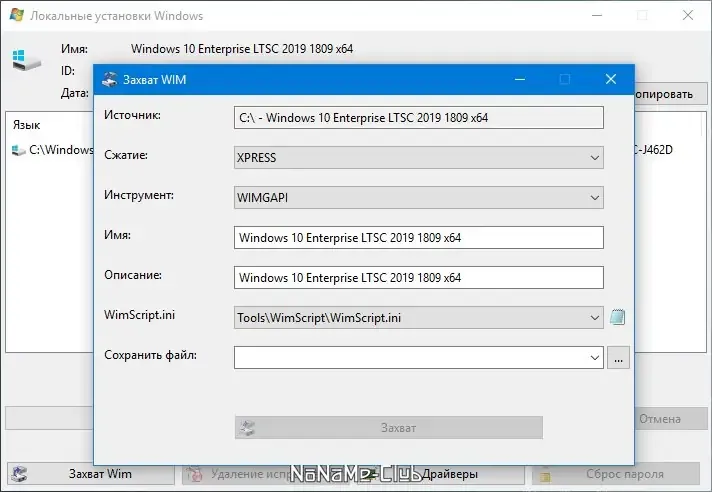
Task: Focus the Описание text field
Action: point(419,277)
